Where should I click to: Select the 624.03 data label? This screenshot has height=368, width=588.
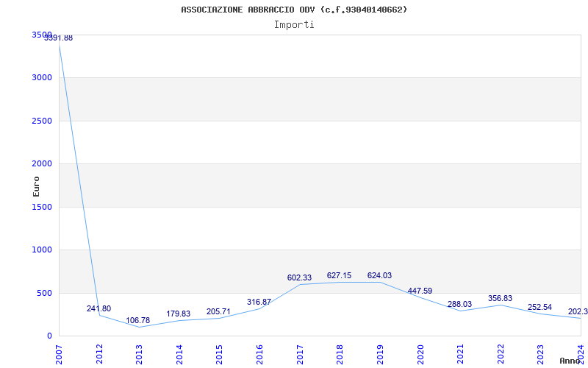379,275
